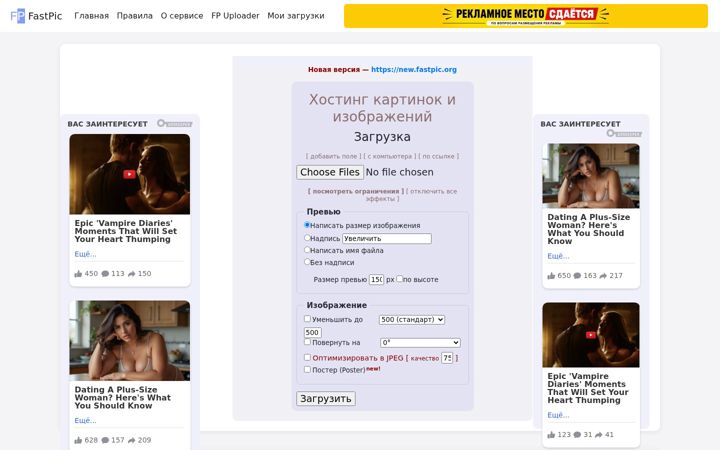Open right 'Dating A Plus-Size Woman' thumbnail

[591, 176]
